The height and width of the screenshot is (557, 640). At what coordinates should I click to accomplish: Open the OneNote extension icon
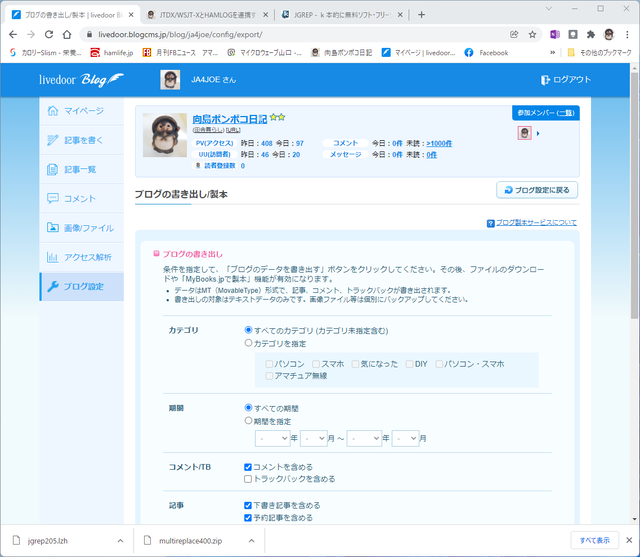555,35
